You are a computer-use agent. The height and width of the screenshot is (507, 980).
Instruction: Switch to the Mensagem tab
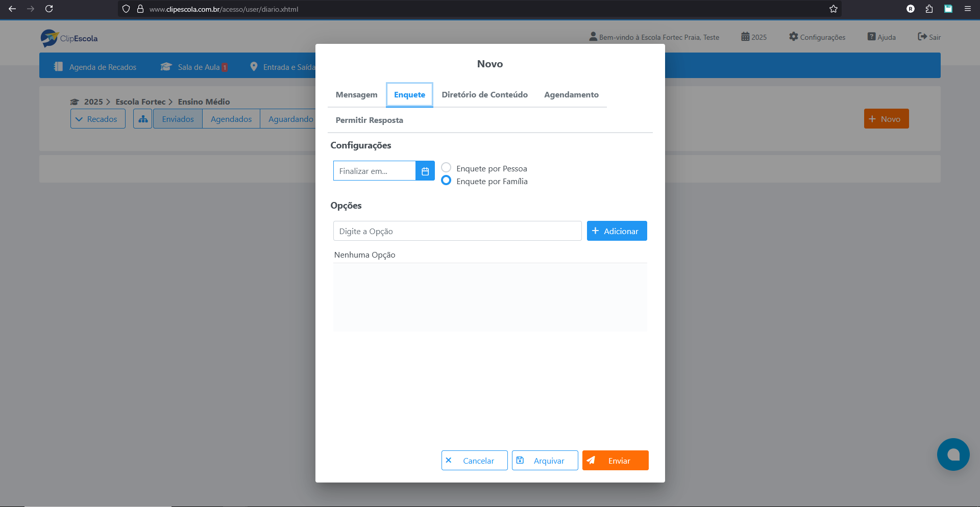tap(356, 95)
